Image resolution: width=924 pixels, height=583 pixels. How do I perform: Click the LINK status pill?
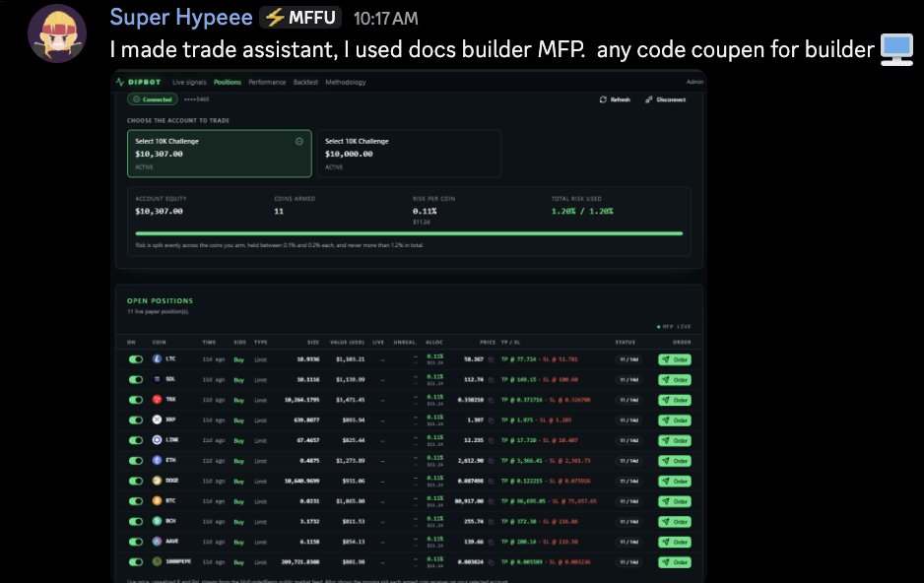(x=628, y=440)
